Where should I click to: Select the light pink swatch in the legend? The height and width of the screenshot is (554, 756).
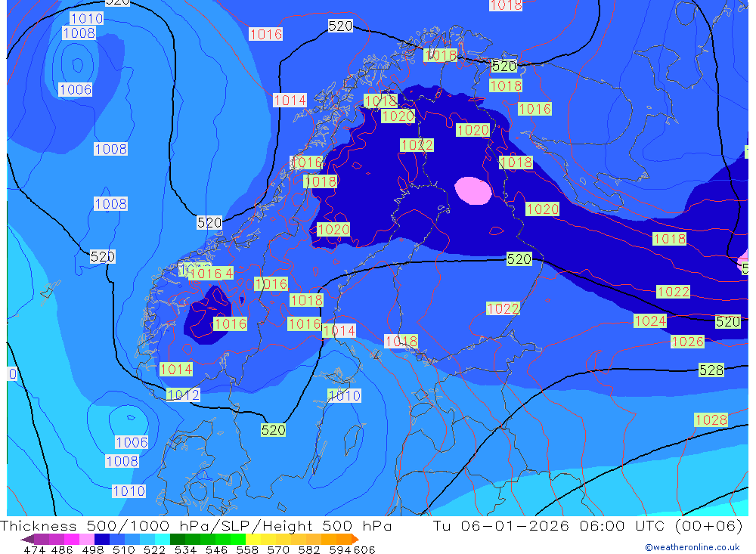86,539
